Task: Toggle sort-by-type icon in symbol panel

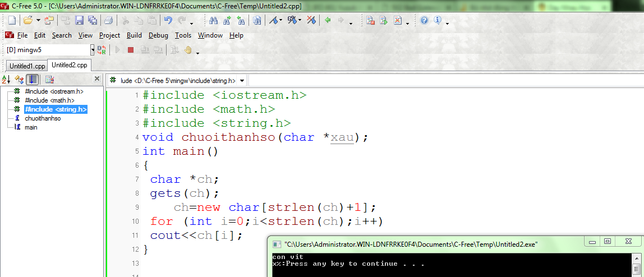Action: pos(20,80)
